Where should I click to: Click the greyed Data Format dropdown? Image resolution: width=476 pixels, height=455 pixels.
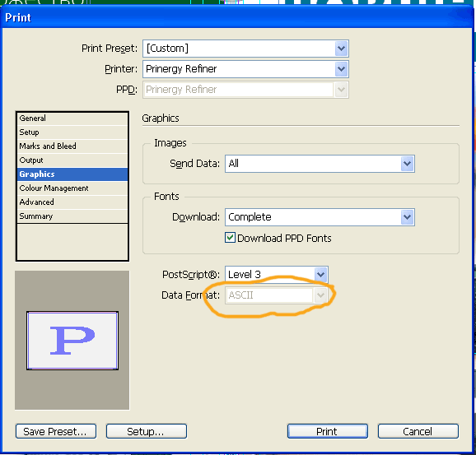tap(276, 295)
